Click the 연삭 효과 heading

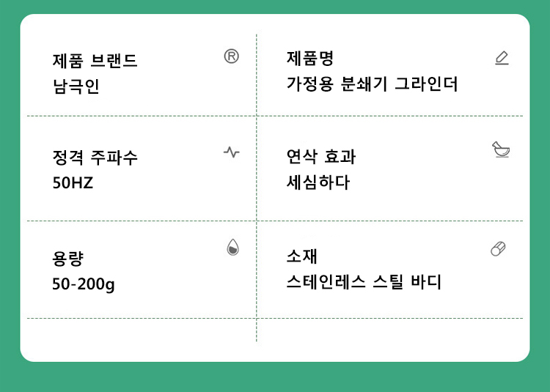click(320, 156)
